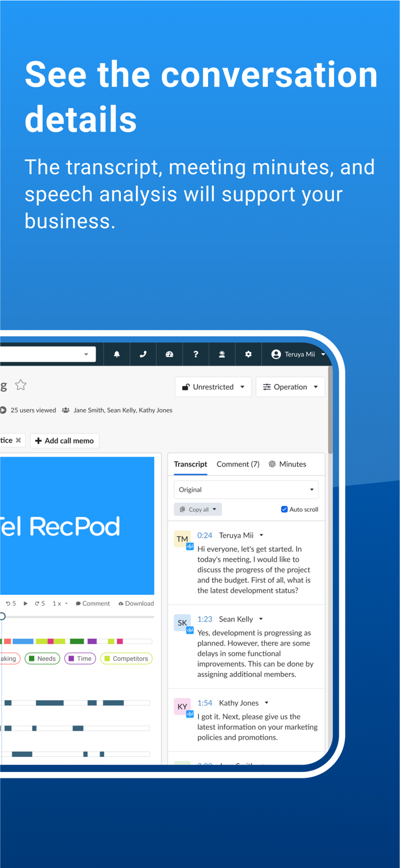Click the TM speaker avatar
Screen dimensions: 400x868
pyautogui.click(x=183, y=539)
